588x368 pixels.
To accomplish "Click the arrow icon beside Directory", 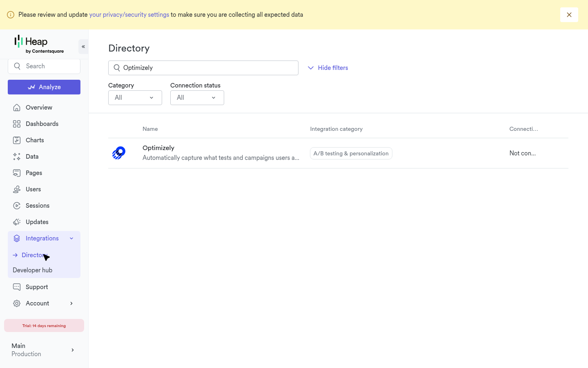I will point(15,255).
